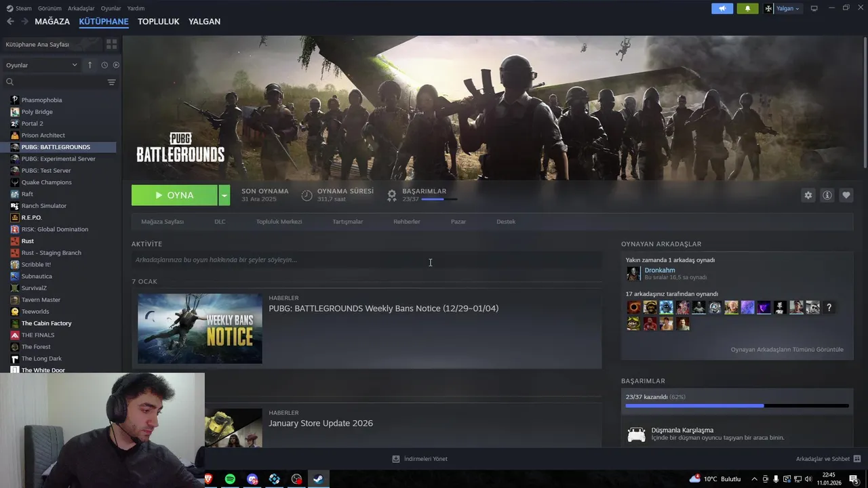Click İndirmeleri Yönet downloads button

tap(420, 459)
